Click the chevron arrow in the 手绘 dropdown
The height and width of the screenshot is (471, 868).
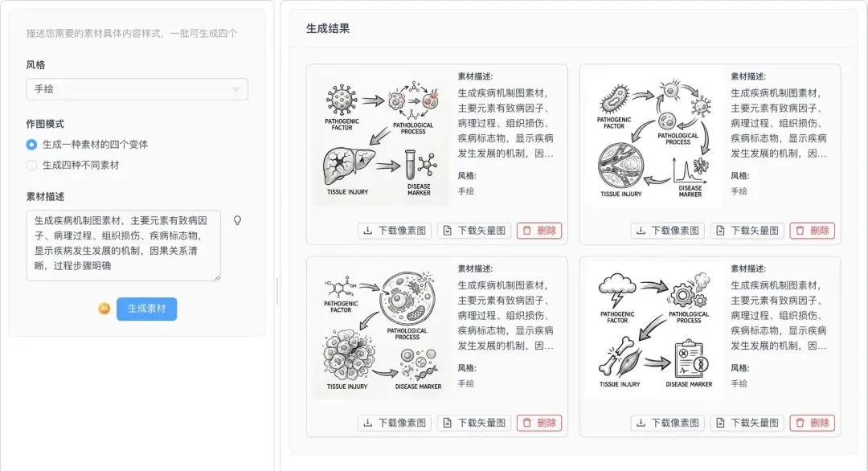click(x=235, y=89)
